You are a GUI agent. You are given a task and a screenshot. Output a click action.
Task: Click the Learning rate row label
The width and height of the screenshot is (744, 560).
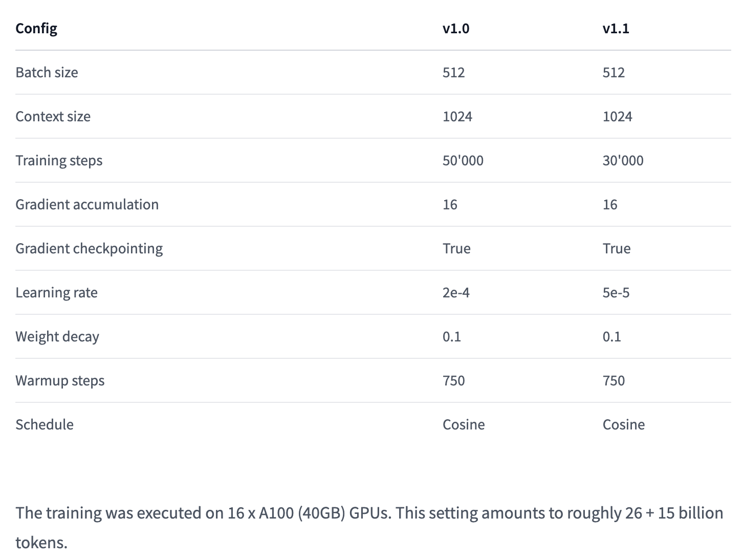[x=56, y=292]
